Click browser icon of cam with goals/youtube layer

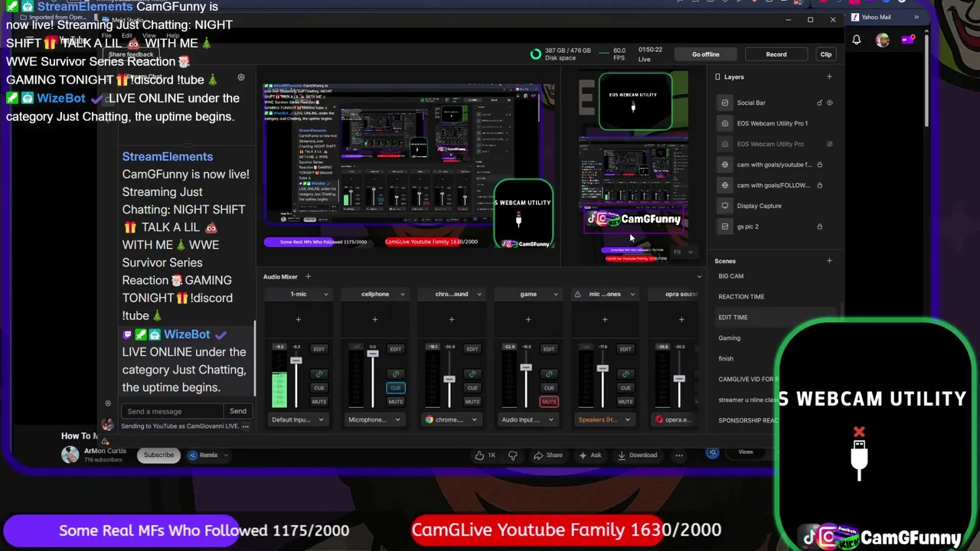click(x=725, y=165)
